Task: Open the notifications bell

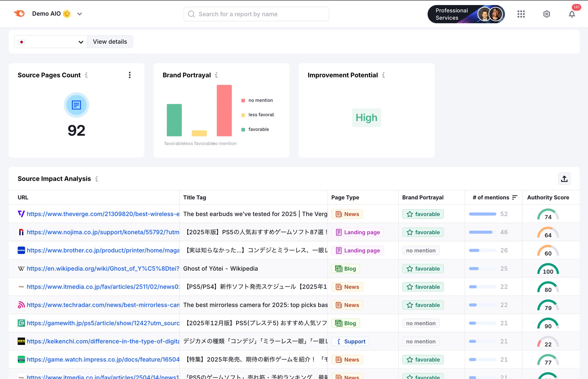Action: click(572, 14)
